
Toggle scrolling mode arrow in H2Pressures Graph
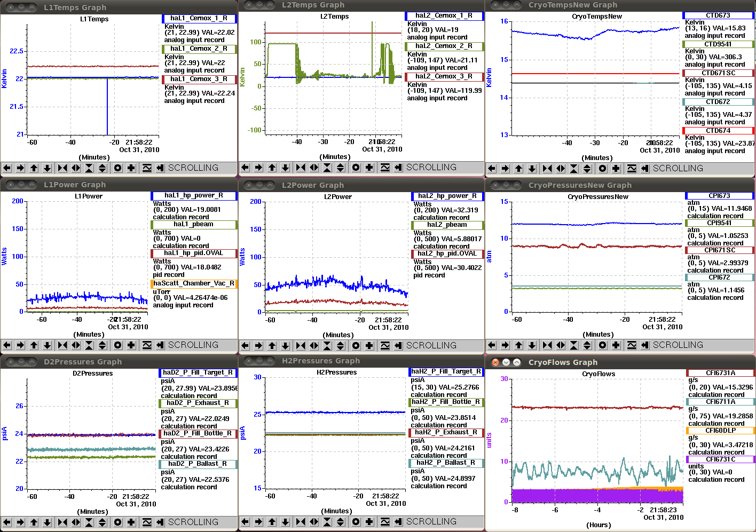(398, 522)
